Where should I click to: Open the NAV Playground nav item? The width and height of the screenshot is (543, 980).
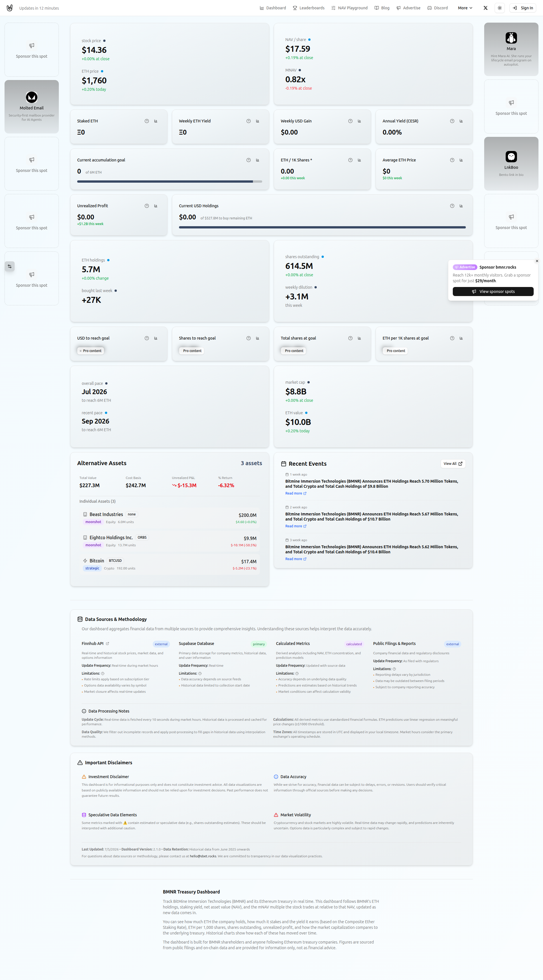coord(349,8)
